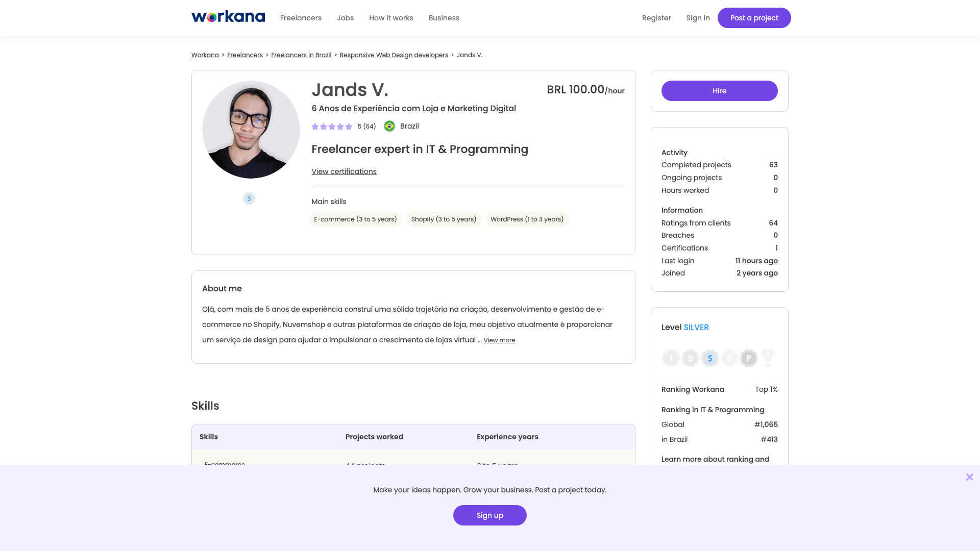
Task: Click the Hero trophy badge
Action: [768, 358]
